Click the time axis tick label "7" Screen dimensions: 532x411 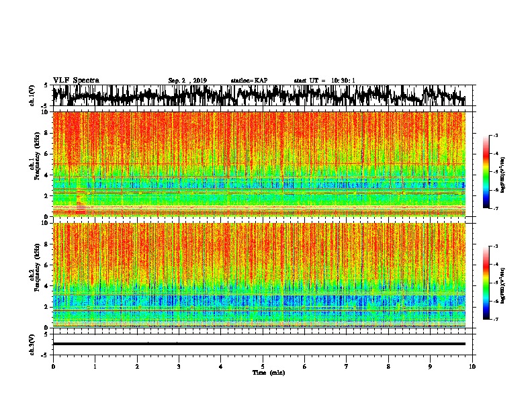(347, 367)
